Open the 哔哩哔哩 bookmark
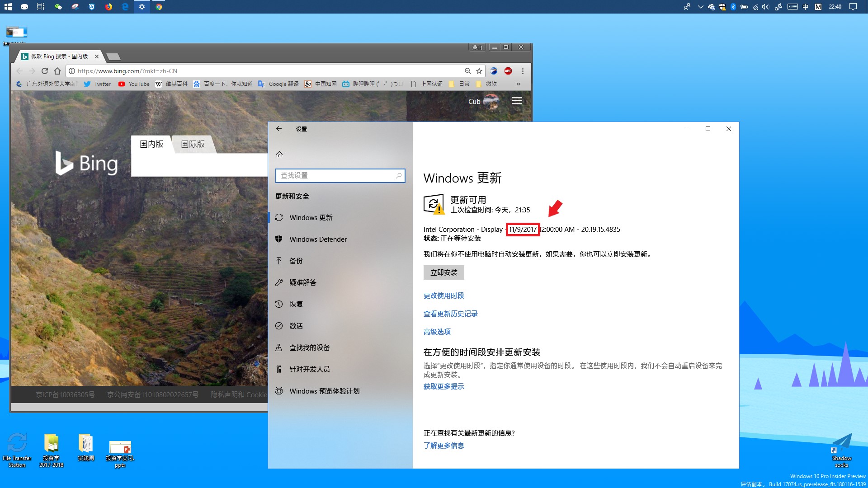The image size is (868, 488). [373, 84]
